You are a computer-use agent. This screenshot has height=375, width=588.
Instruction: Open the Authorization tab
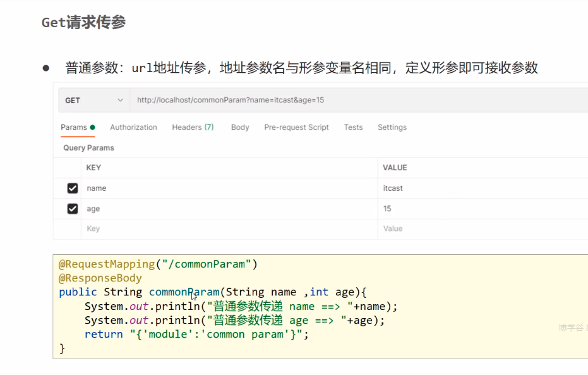pos(133,127)
